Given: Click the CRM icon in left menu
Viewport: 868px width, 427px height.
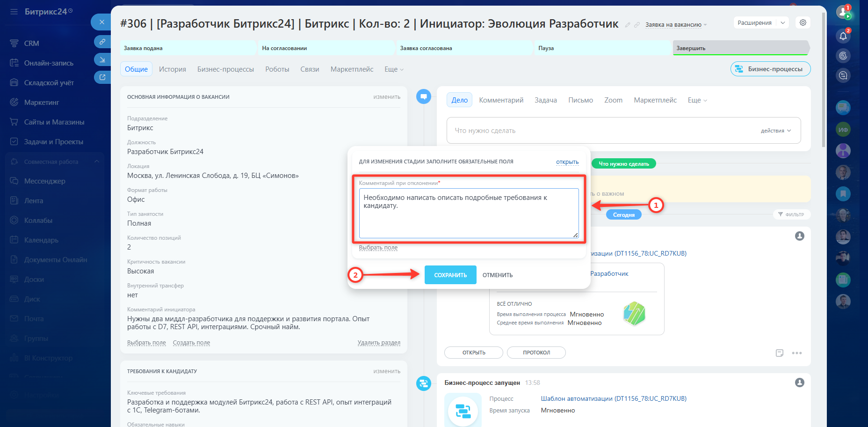Looking at the screenshot, I should pos(14,43).
